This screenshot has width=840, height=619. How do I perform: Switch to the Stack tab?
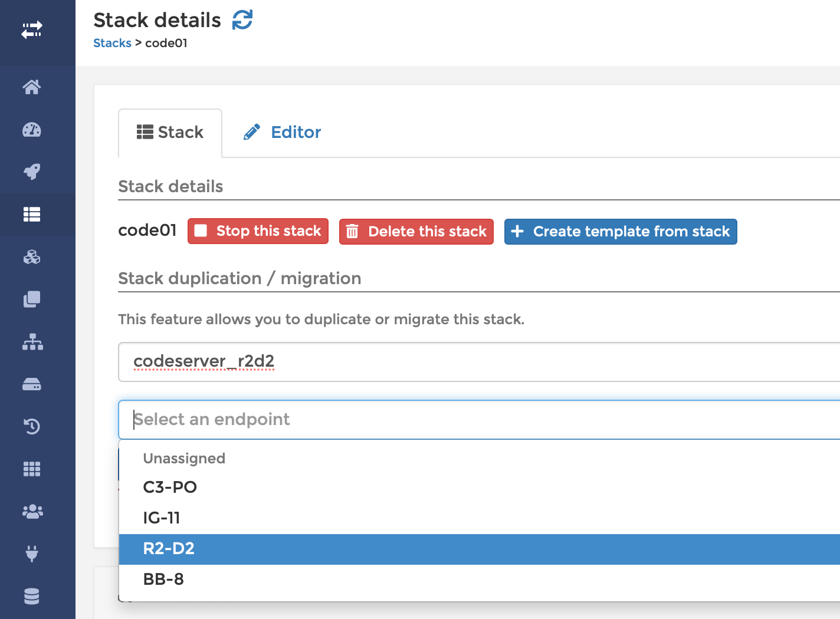[x=170, y=133]
